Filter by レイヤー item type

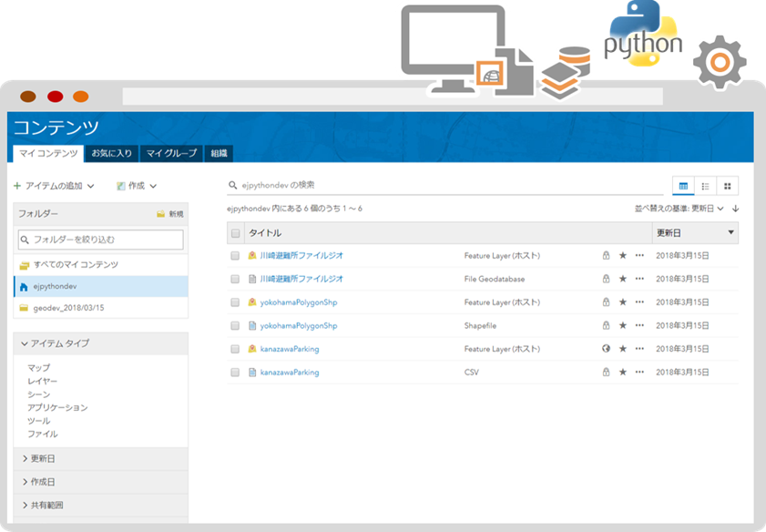pyautogui.click(x=42, y=381)
